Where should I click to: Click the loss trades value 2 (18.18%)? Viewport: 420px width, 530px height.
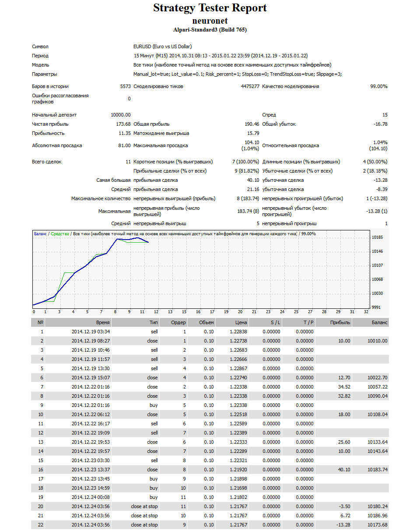(x=375, y=171)
